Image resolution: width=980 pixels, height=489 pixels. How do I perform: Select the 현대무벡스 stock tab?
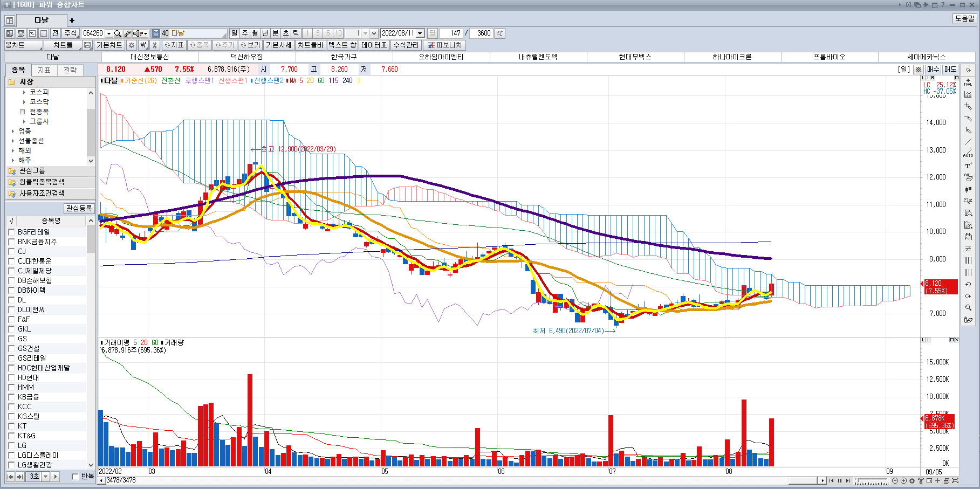pyautogui.click(x=635, y=57)
